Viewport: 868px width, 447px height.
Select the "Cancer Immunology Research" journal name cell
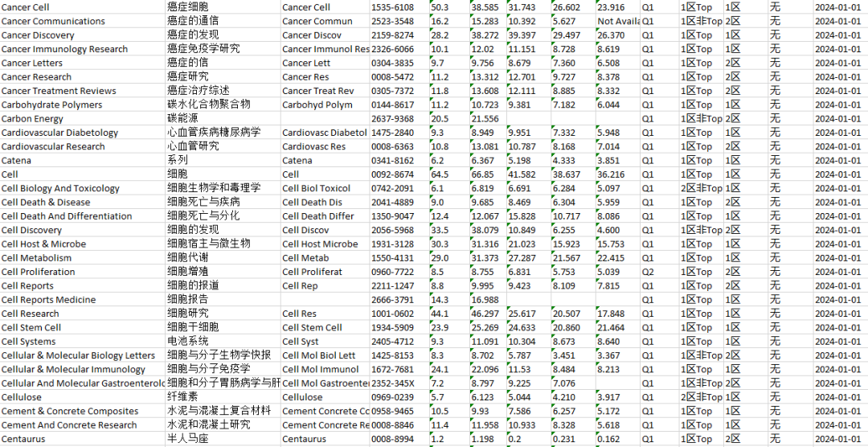click(x=64, y=49)
